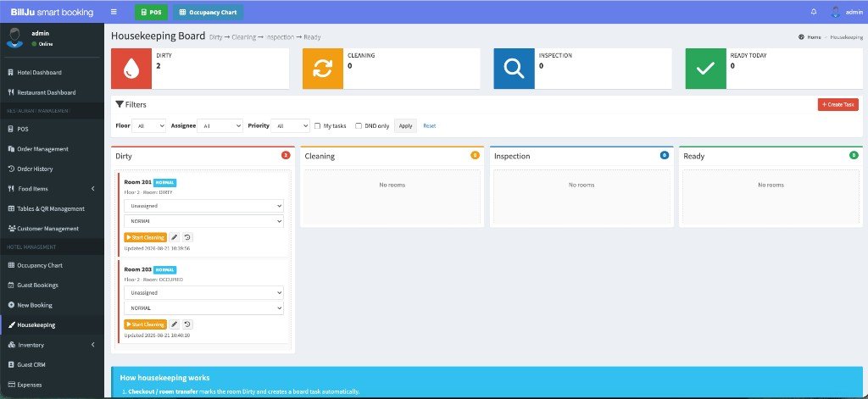
Task: Open the Floor filter dropdown
Action: pyautogui.click(x=149, y=126)
